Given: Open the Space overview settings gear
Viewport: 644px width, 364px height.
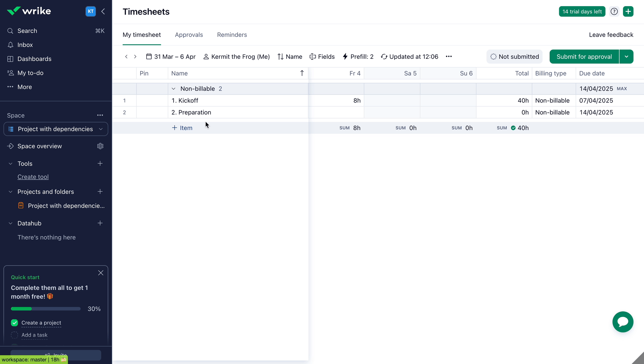Looking at the screenshot, I should pos(100,146).
